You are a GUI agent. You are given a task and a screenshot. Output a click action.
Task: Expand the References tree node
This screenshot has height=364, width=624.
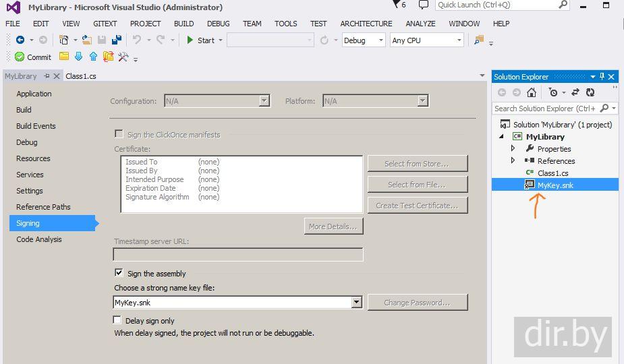pyautogui.click(x=513, y=160)
